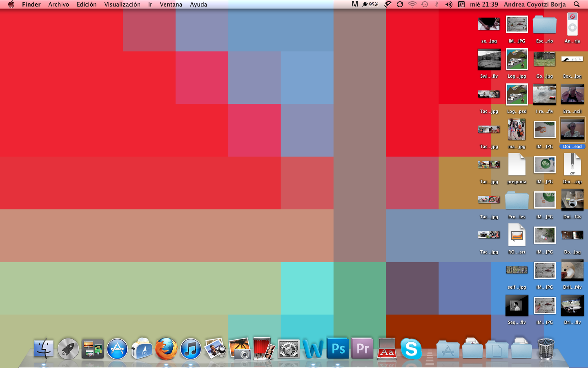Screen dimensions: 588x368
Task: Open iTunes from the dock
Action: [x=191, y=349]
